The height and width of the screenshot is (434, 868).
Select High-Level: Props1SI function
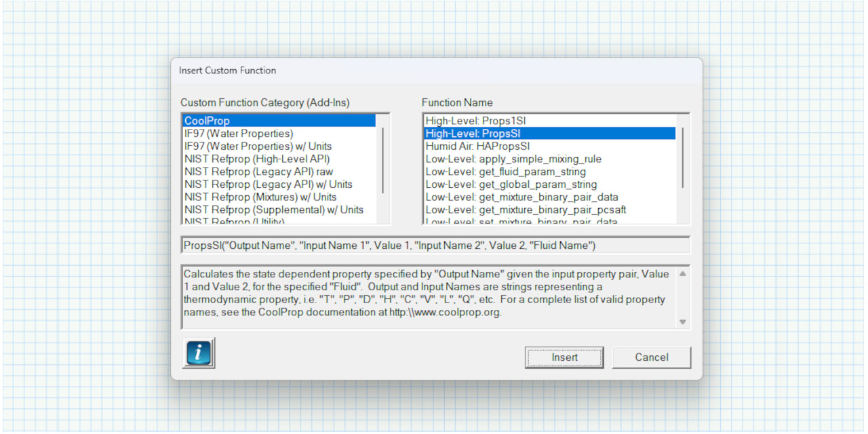(550, 121)
